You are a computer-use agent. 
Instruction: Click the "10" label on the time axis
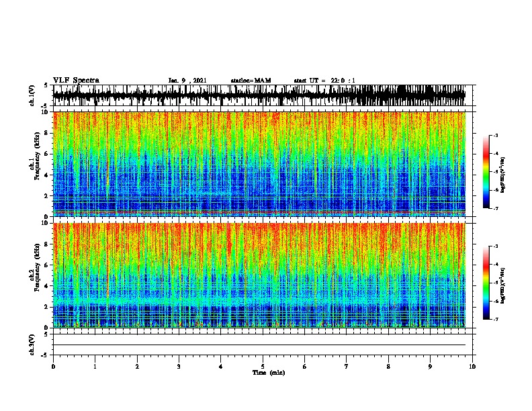coord(472,367)
